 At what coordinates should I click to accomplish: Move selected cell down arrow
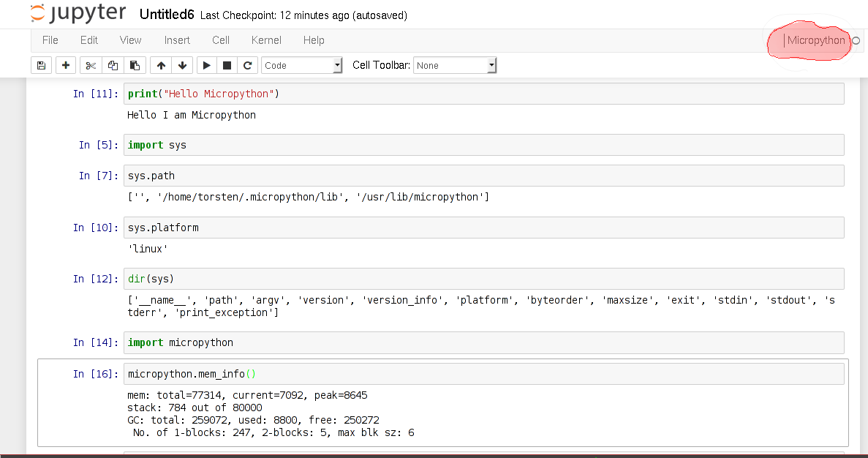pyautogui.click(x=182, y=65)
